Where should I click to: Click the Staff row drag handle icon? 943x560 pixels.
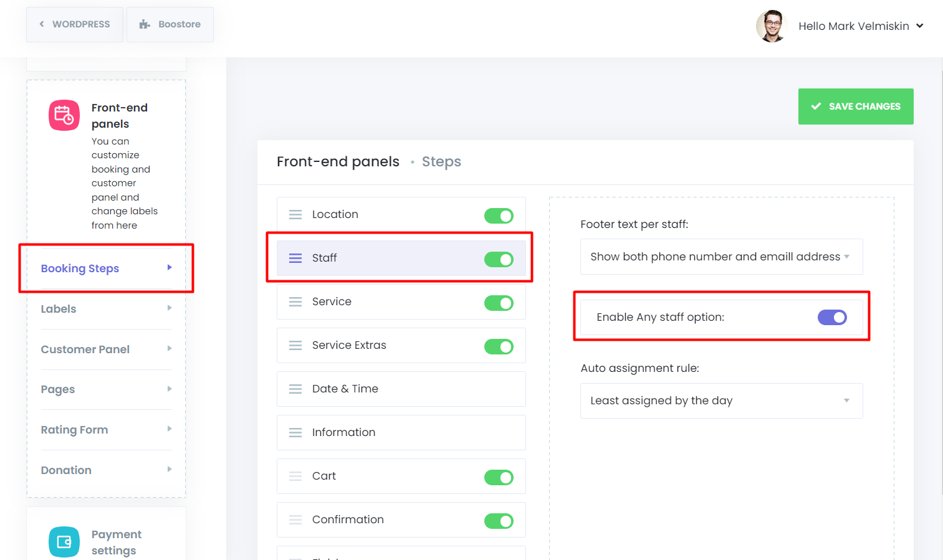[x=295, y=258]
